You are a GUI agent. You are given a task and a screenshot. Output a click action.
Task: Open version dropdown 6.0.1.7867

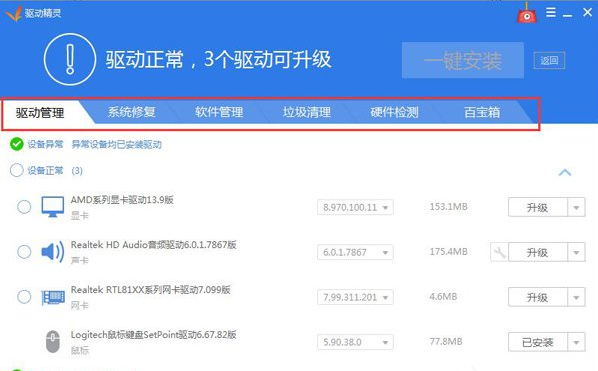tap(355, 252)
